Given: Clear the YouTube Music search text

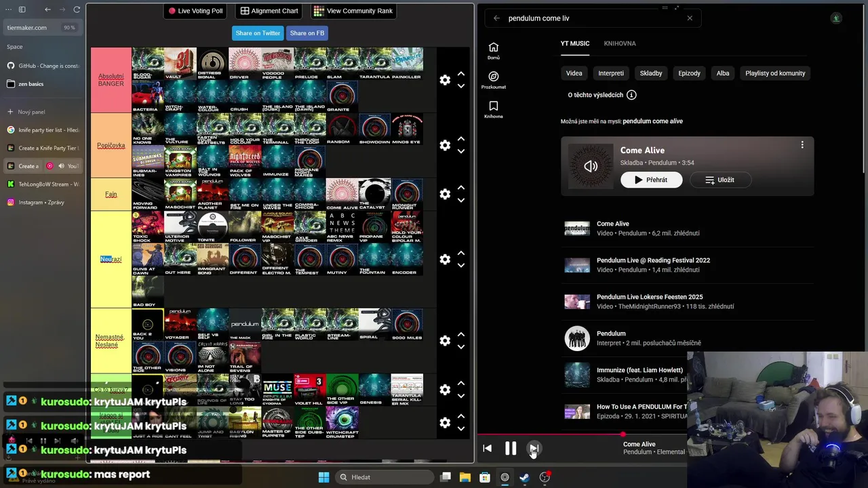Looking at the screenshot, I should (x=690, y=18).
